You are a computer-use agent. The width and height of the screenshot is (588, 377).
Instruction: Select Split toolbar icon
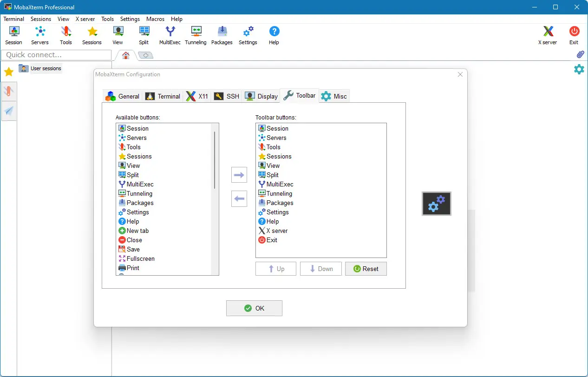coord(144,35)
